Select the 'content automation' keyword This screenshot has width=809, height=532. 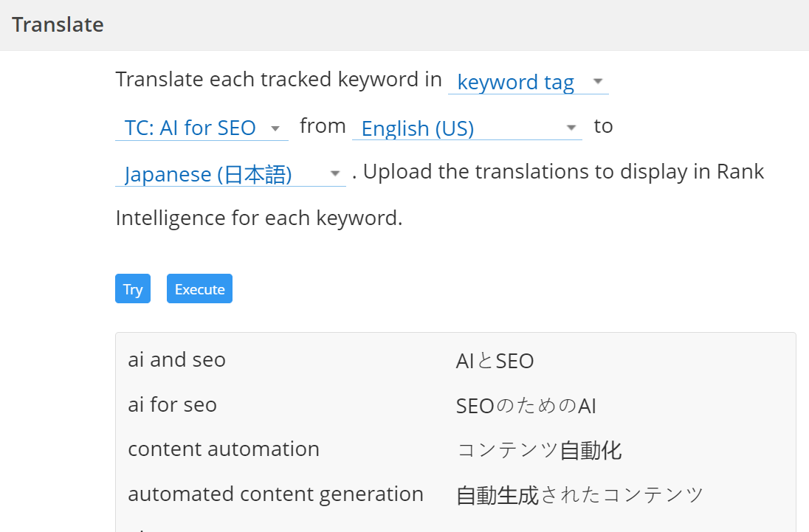click(224, 449)
